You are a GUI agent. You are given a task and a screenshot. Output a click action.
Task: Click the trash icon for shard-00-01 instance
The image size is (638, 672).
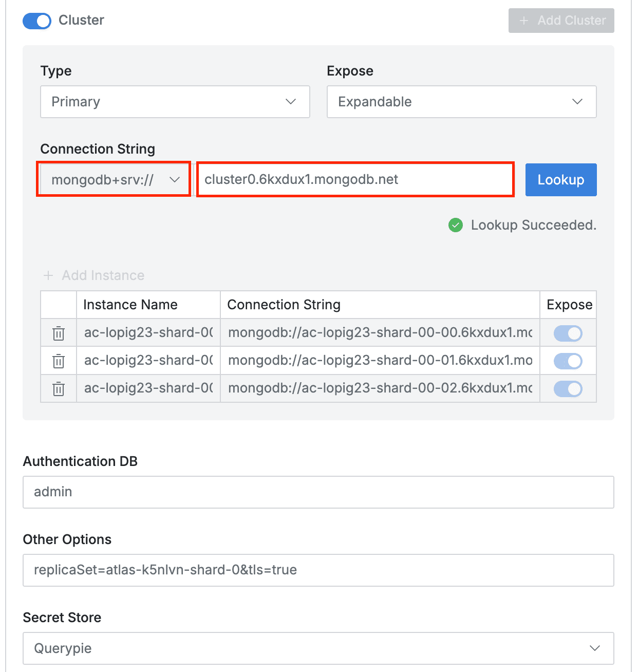tap(58, 361)
